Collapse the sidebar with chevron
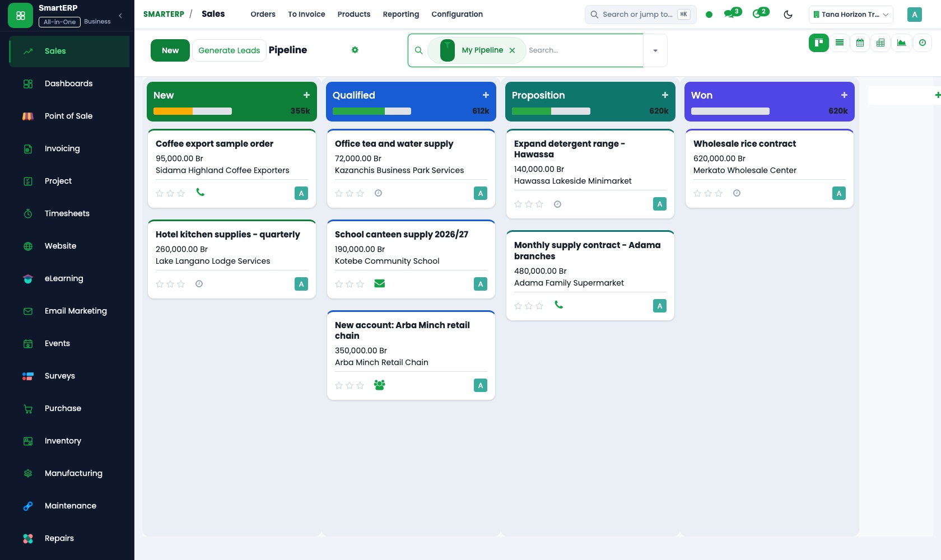 pos(120,16)
